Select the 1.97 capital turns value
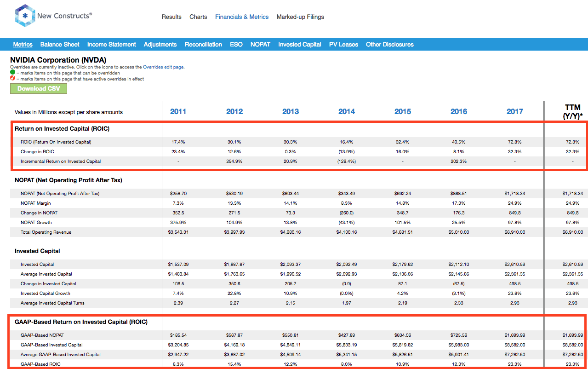 [x=347, y=303]
